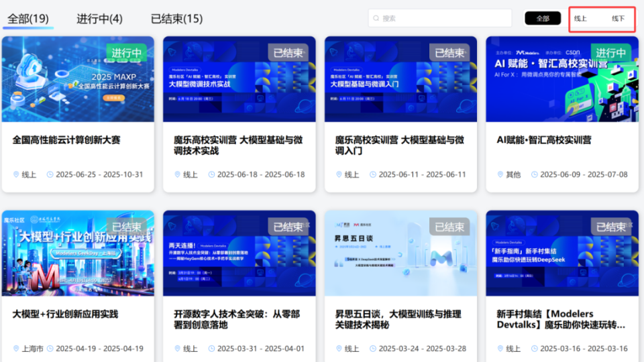
Task: Open the 大模型微调技术实战 banner image
Action: point(239,79)
